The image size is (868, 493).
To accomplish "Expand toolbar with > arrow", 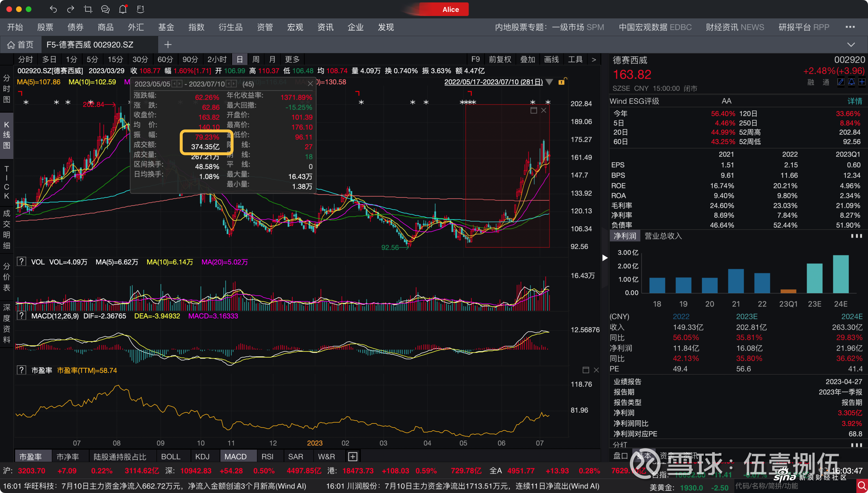I will tap(594, 60).
